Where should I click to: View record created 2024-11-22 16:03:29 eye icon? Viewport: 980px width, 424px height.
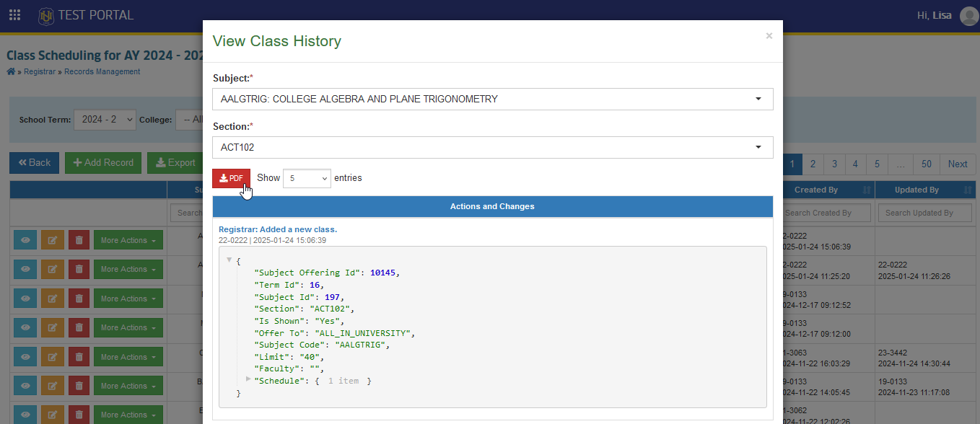click(25, 357)
